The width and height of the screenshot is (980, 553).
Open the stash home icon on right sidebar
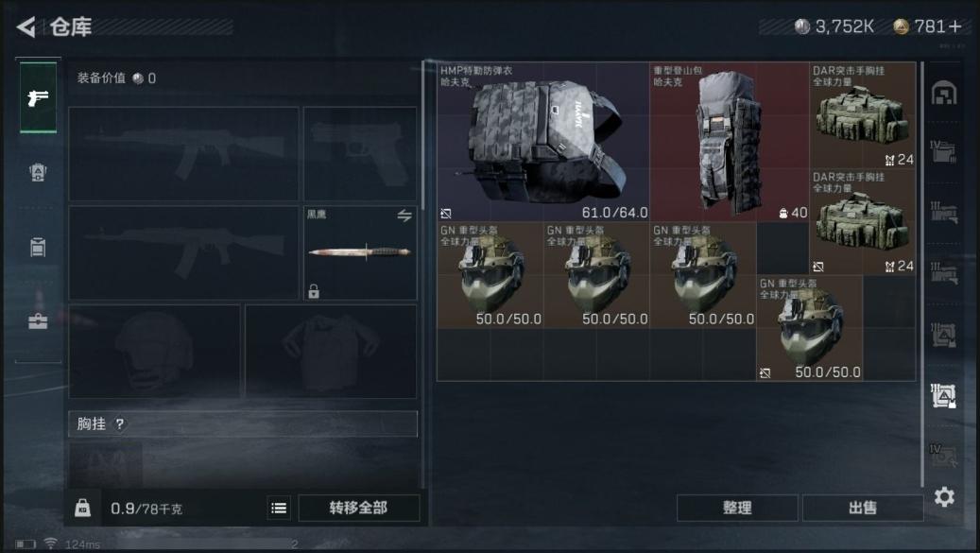944,93
